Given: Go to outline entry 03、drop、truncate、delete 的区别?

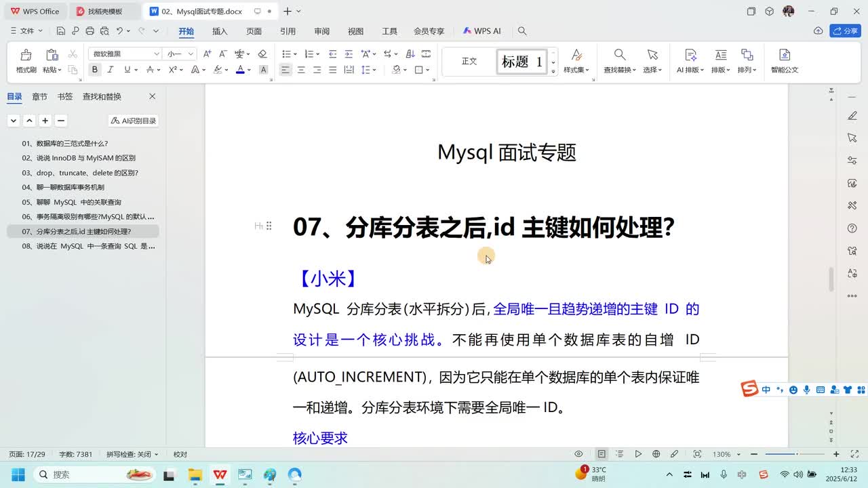Looking at the screenshot, I should pyautogui.click(x=80, y=173).
